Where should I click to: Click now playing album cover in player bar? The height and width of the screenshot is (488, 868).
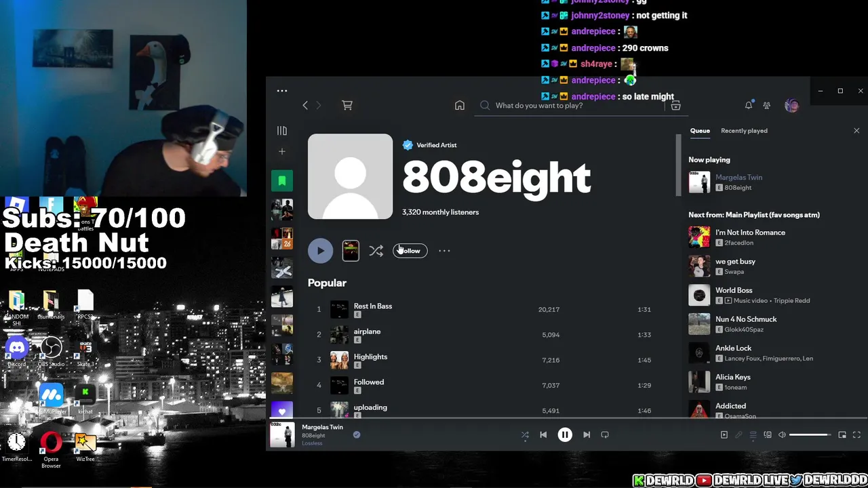pos(282,434)
